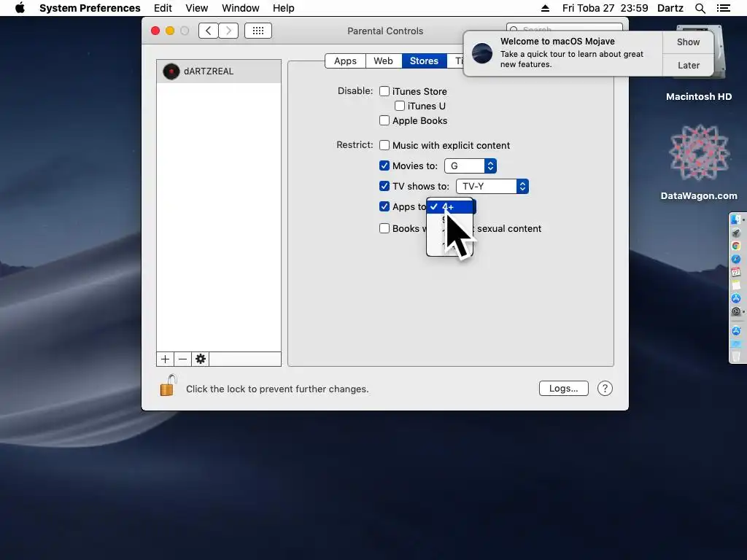Restrict music with explicit content
The height and width of the screenshot is (560, 747).
[384, 145]
